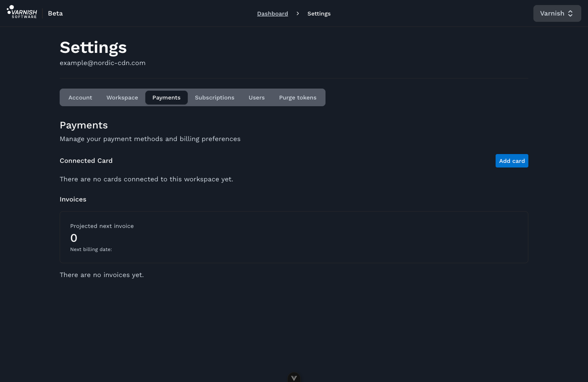Image resolution: width=588 pixels, height=382 pixels.
Task: Click the Invoices section heading
Action: (73, 199)
